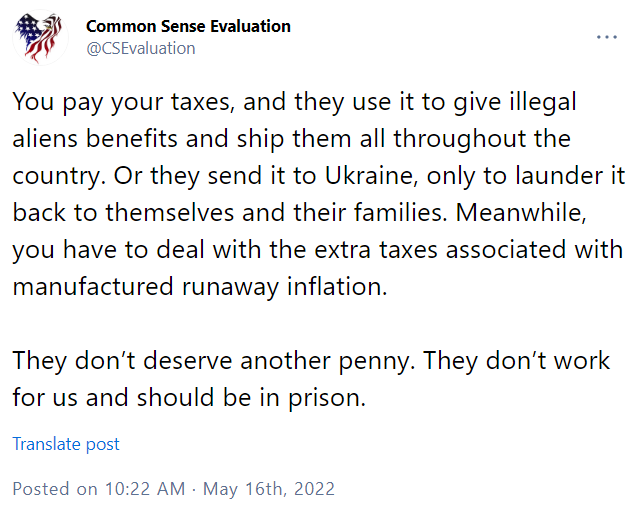Click the word 'benefits' in the post
This screenshot has height=517, width=643.
click(x=131, y=139)
